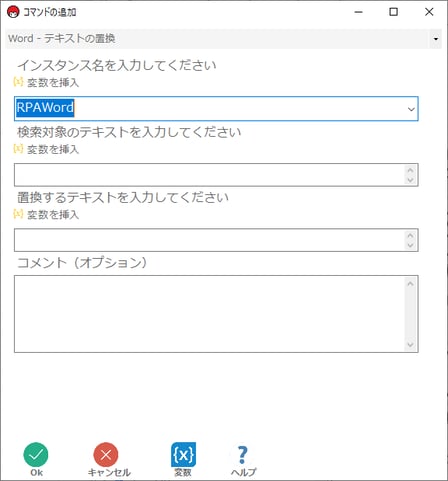This screenshot has height=481, width=448.
Task: Open the Word - テキストの置換 command dropdown
Action: point(435,39)
